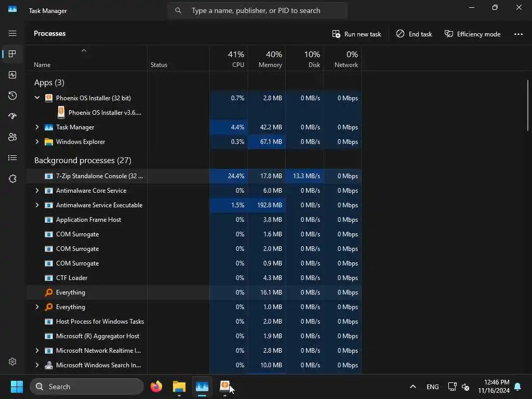Click the Phoenix OS Installer app icon
Screen dimensions: 532x399
click(49, 98)
